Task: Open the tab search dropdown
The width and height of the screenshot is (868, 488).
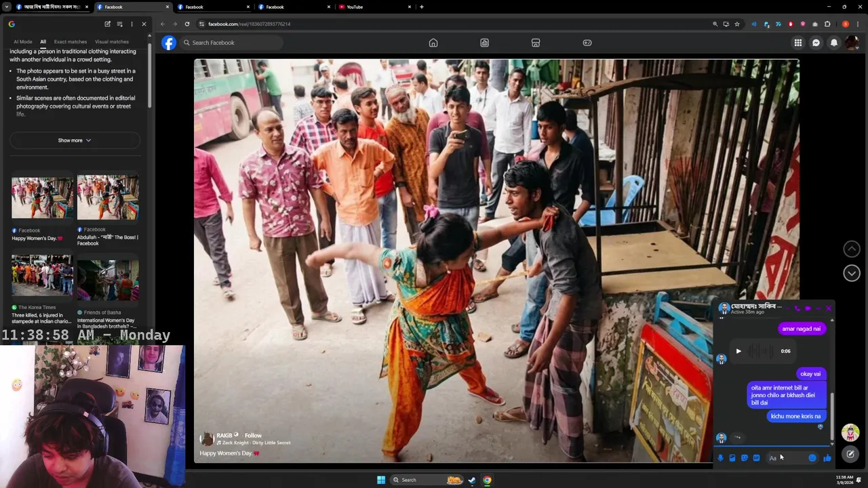Action: point(7,7)
